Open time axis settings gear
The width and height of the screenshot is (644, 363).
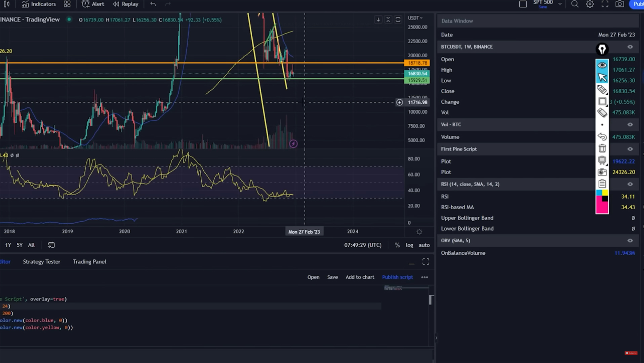(419, 232)
